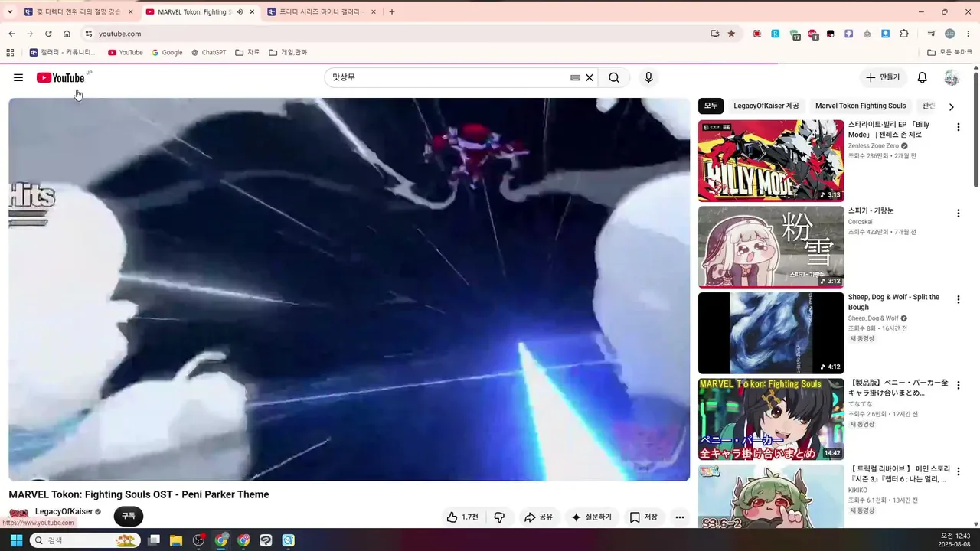Open the 게임,만화 bookmarks folder
This screenshot has height=551, width=980.
pos(288,52)
